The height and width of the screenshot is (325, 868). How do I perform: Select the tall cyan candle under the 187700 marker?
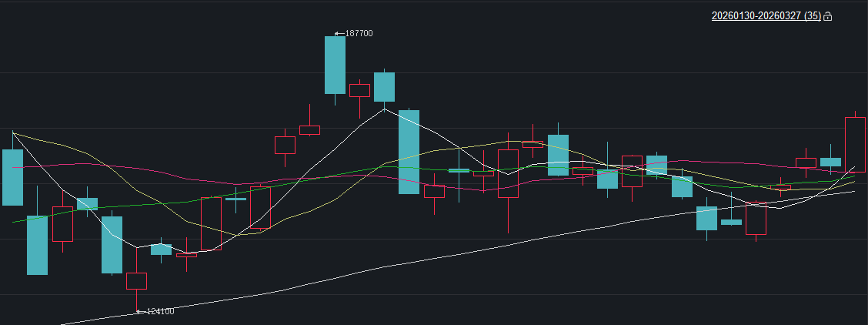pos(335,65)
